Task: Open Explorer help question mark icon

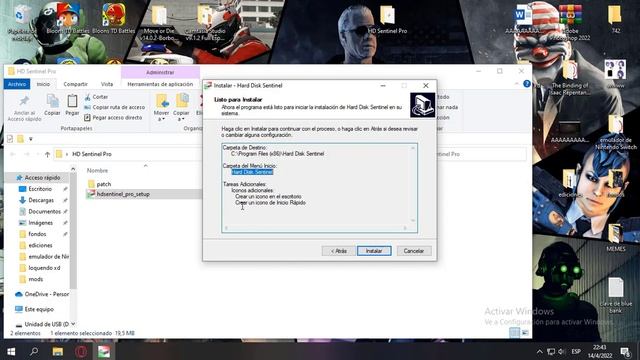Action: tap(527, 84)
